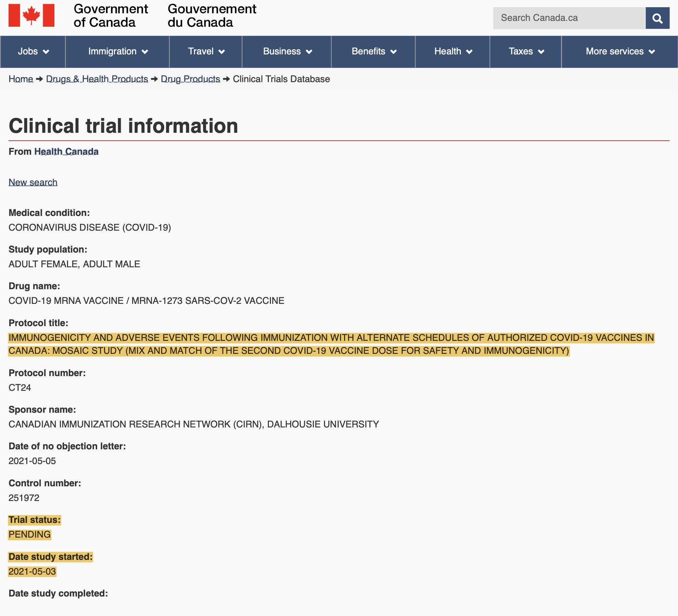Viewport: 678px width, 616px height.
Task: Click the no objection date 2021-05-05
Action: pyautogui.click(x=32, y=461)
